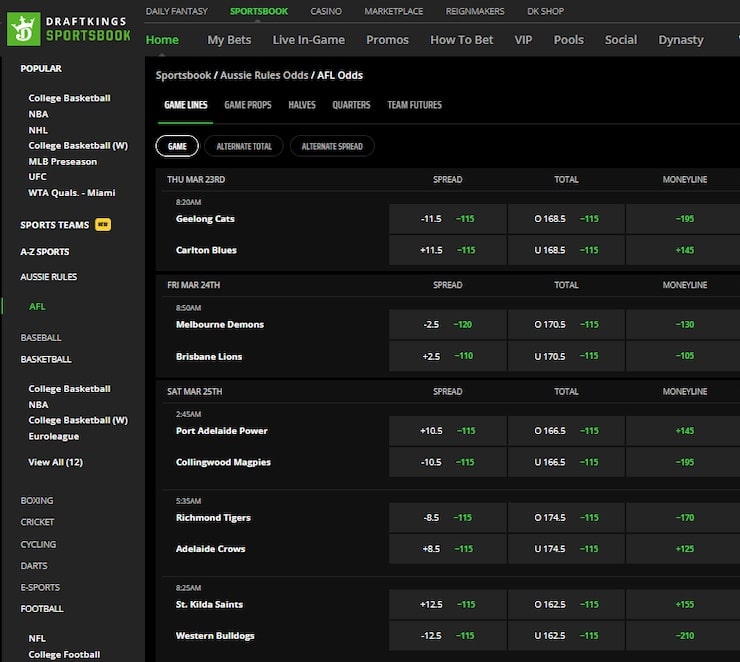Open the Daily Fantasy top menu
The width and height of the screenshot is (740, 662).
tap(177, 11)
